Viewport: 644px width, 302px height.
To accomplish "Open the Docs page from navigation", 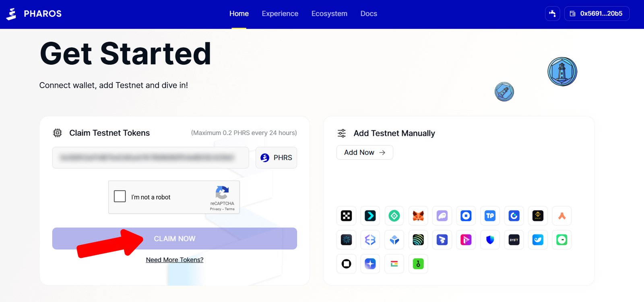I will click(x=369, y=14).
